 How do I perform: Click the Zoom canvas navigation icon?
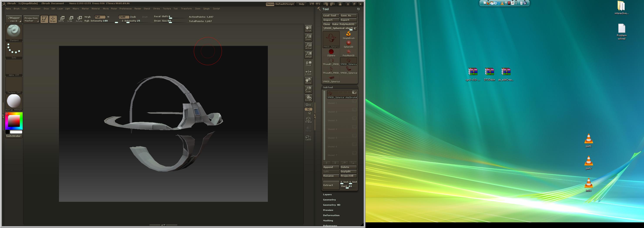(309, 37)
